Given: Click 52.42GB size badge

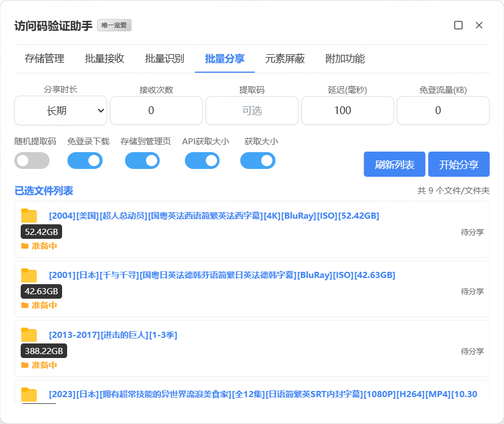Looking at the screenshot, I should point(41,232).
